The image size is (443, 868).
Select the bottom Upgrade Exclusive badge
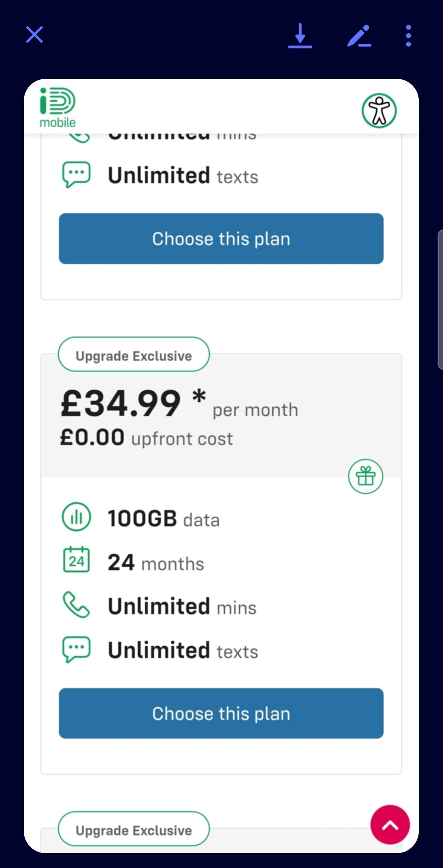[x=134, y=829]
